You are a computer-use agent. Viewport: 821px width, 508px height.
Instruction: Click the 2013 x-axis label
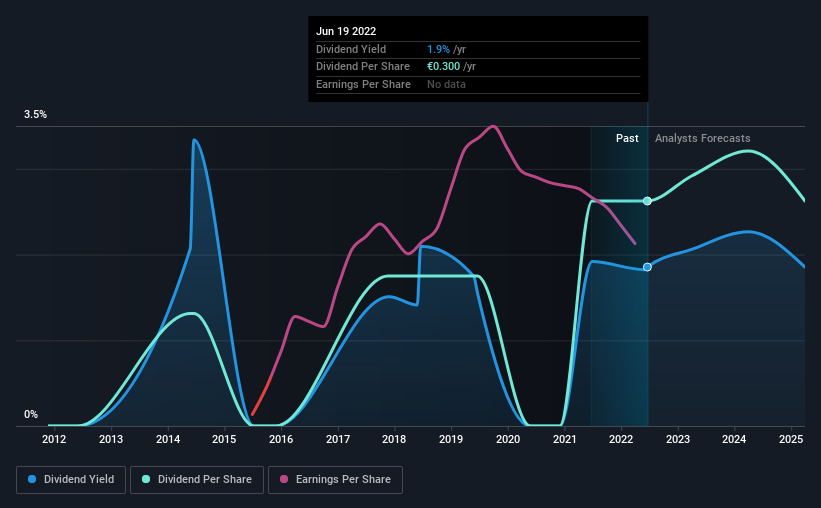point(111,439)
